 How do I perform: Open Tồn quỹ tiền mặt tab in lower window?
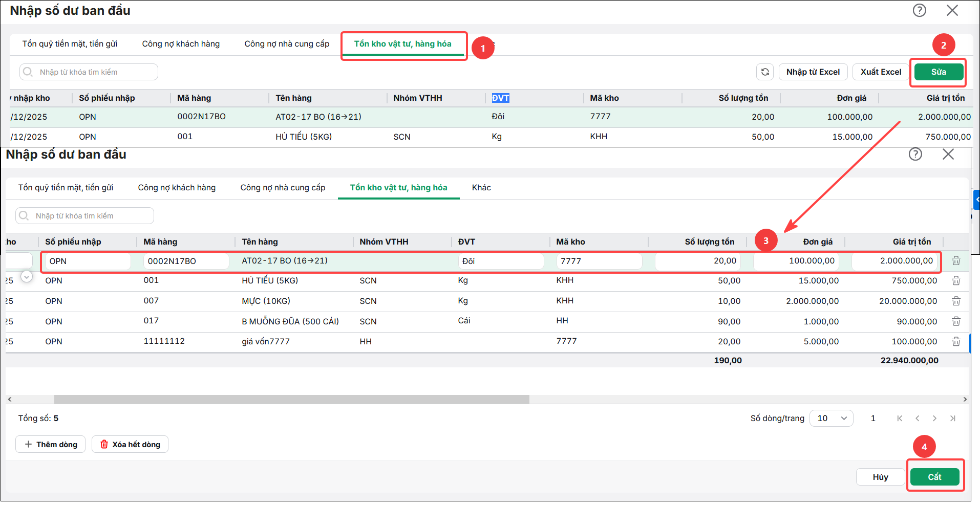66,188
